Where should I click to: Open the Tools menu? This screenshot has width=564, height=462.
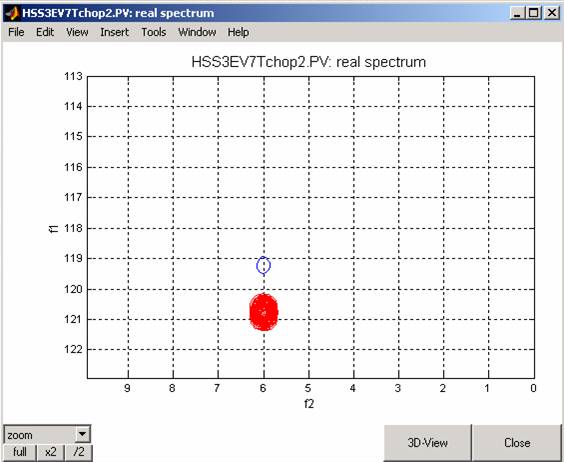point(154,32)
